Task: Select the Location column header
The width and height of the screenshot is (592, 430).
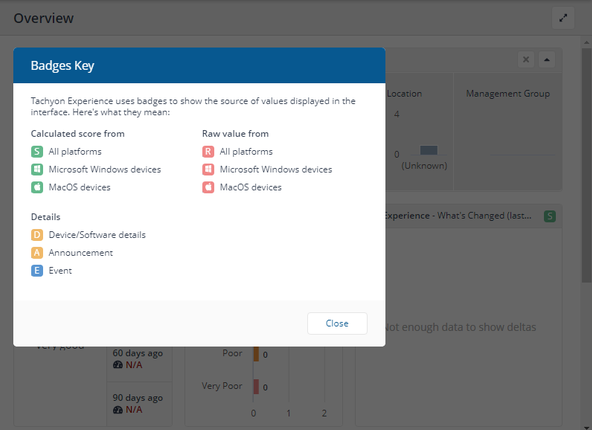Action: click(404, 94)
